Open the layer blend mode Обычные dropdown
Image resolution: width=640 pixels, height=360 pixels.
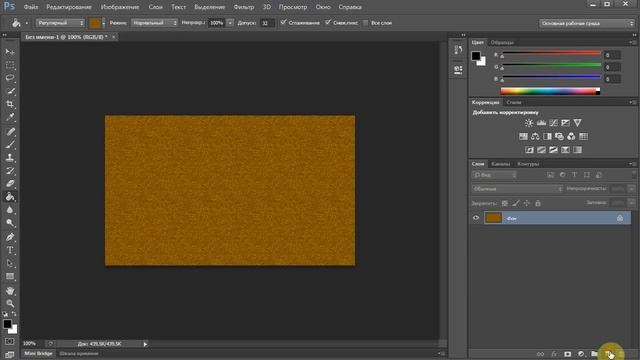pos(517,189)
